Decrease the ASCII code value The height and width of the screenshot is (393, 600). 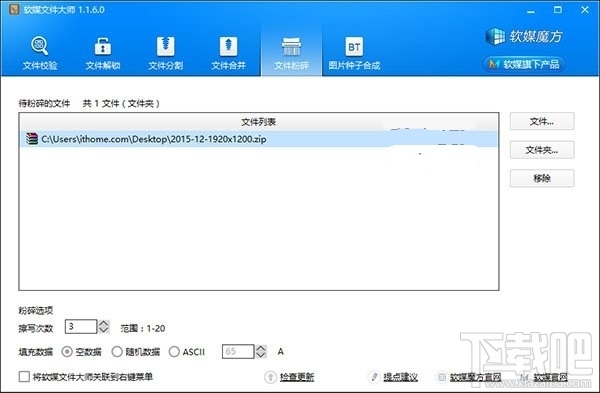[x=261, y=355]
